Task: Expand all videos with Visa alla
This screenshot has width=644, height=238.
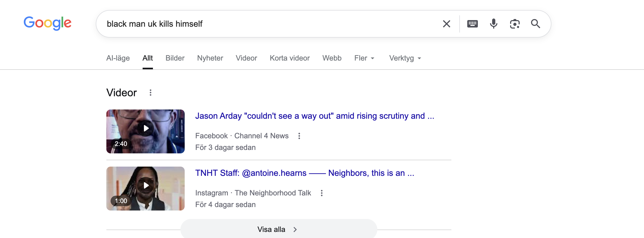Action: (279, 229)
